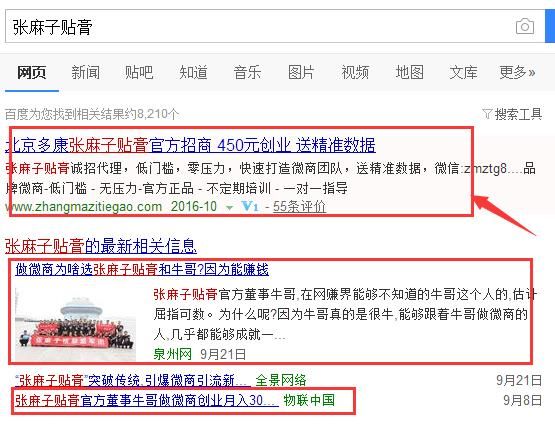Open the 视频 tab
Screen dimensions: 555x425
[355, 73]
